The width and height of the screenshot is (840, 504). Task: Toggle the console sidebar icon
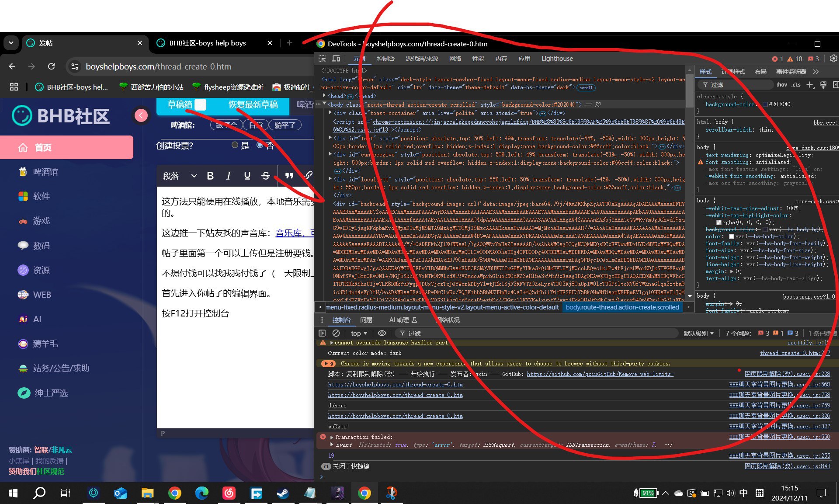tap(322, 333)
